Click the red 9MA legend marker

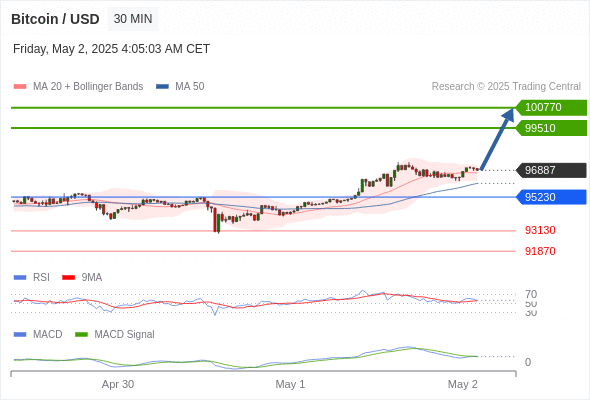click(68, 278)
